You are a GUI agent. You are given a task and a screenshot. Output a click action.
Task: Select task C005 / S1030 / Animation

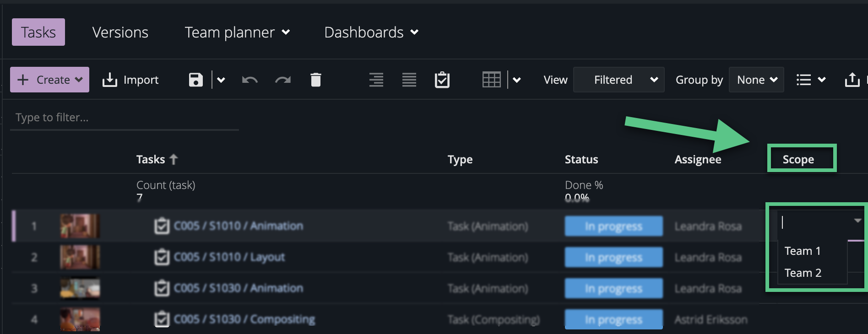click(239, 288)
